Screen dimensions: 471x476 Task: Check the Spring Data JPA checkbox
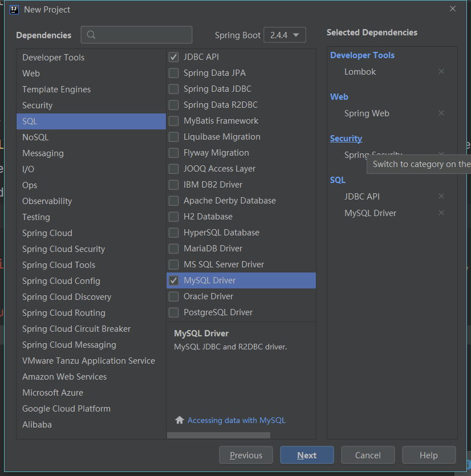pyautogui.click(x=174, y=73)
